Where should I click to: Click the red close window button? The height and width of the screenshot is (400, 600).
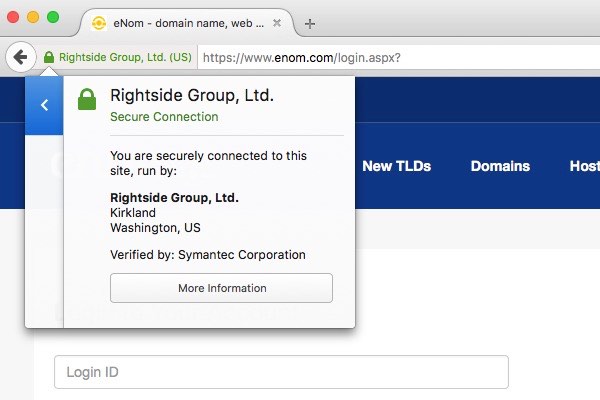(13, 17)
